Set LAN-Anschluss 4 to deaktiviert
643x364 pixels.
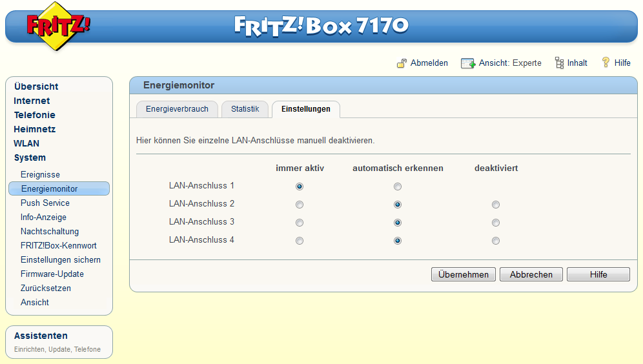(x=496, y=241)
